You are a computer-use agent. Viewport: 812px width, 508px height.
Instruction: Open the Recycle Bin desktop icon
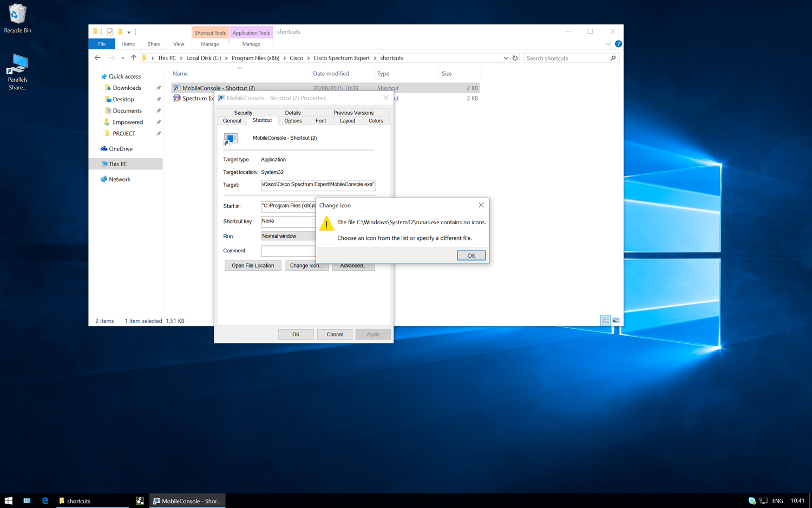[x=17, y=18]
